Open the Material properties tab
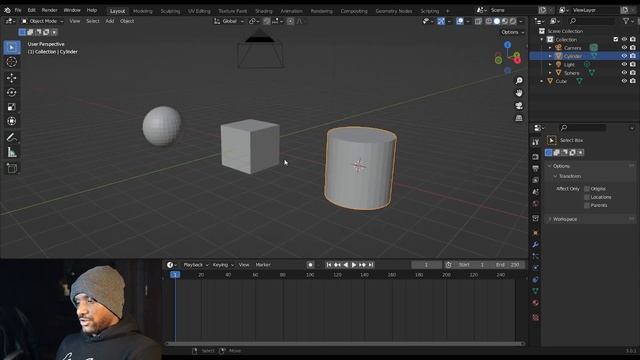Viewport: 640px width, 360px height. point(536,303)
